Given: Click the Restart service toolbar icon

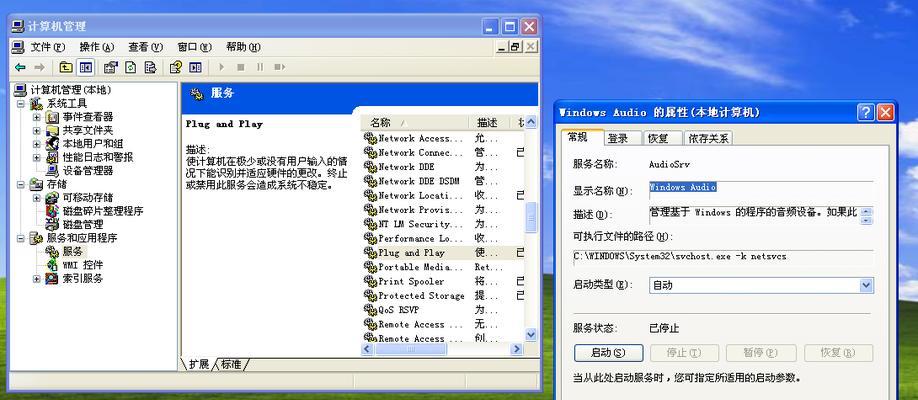Looking at the screenshot, I should [279, 67].
